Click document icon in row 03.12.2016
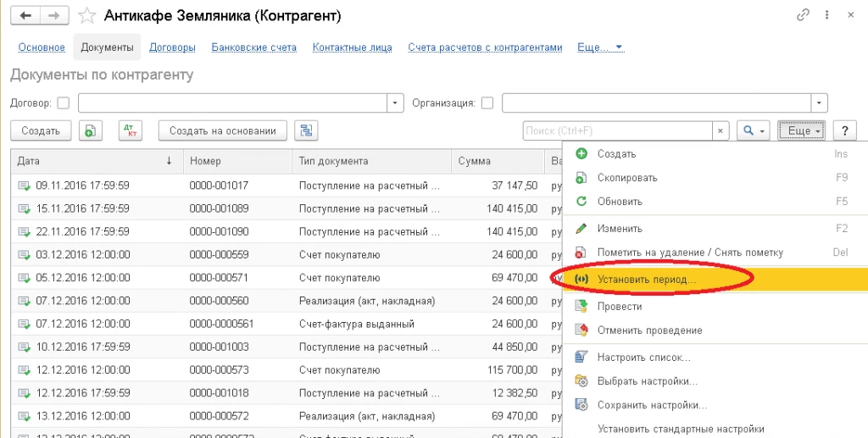This screenshot has width=868, height=438. 24,255
